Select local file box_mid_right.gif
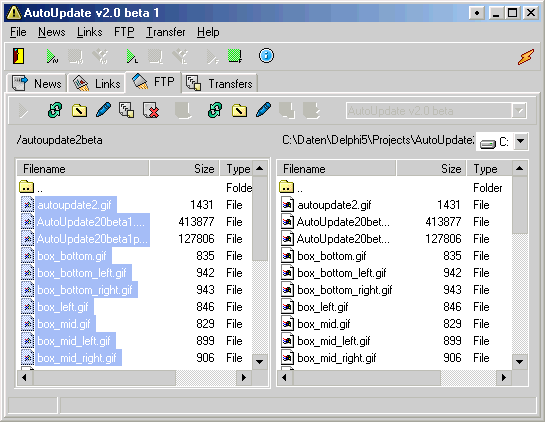 [x=337, y=358]
